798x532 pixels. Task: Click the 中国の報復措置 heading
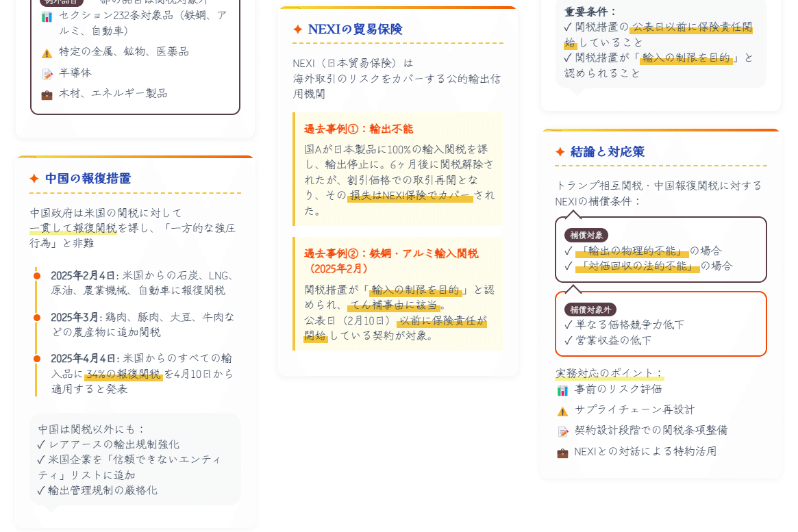pyautogui.click(x=88, y=179)
